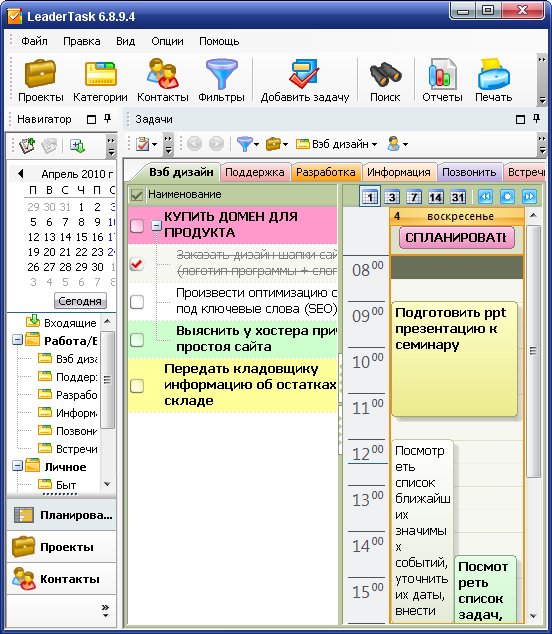Switch calendar to 7-day view icon
552x634 pixels.
point(414,197)
